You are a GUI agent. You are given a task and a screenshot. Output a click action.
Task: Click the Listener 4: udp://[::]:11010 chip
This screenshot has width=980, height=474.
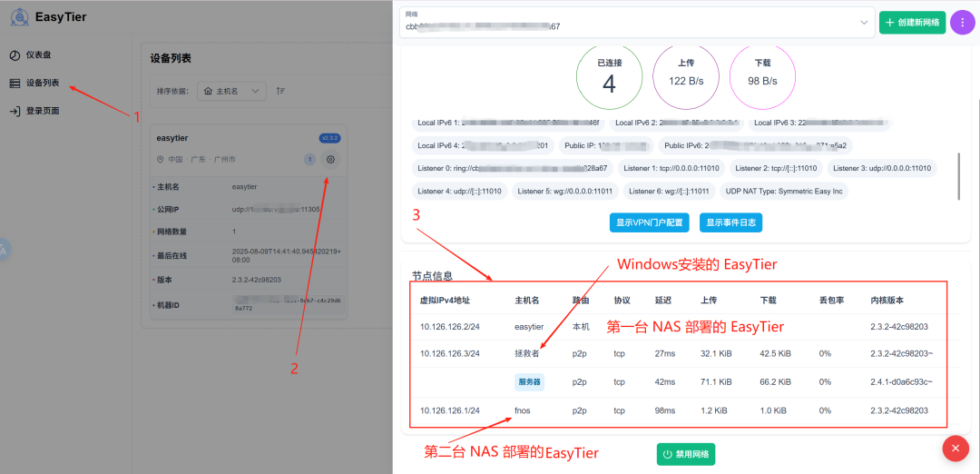[459, 191]
